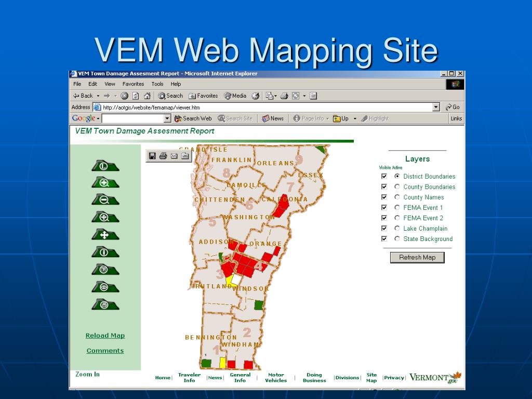532x399 pixels.
Task: Open the Tools menu
Action: pos(157,84)
